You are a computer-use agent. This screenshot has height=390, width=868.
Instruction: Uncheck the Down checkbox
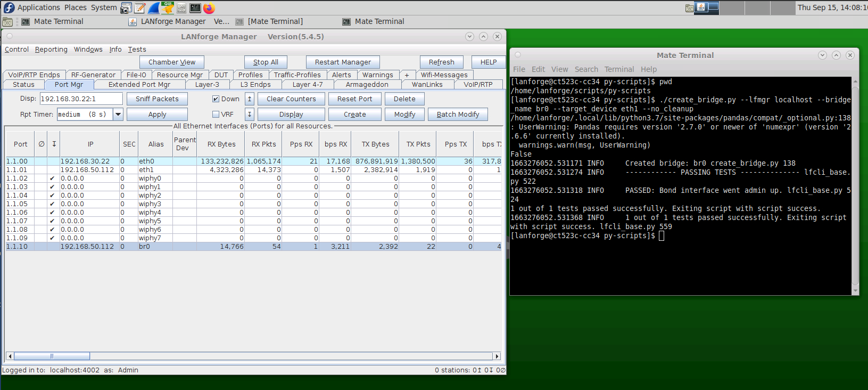(x=216, y=99)
